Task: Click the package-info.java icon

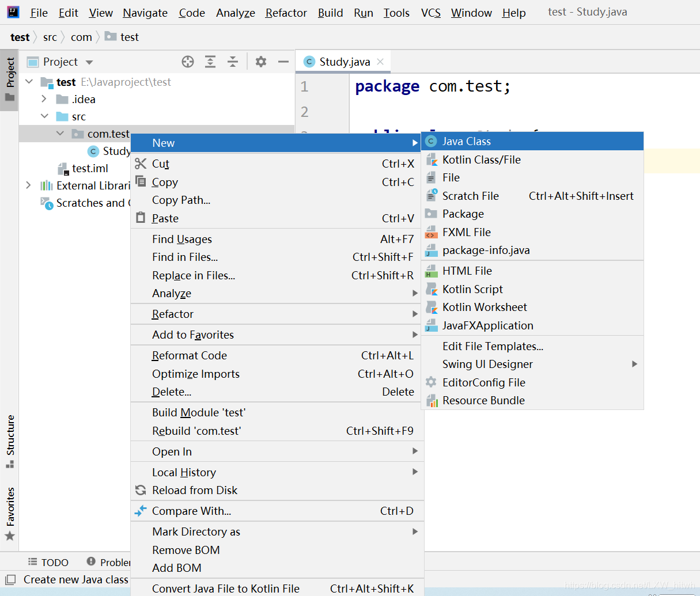Action: (x=431, y=250)
